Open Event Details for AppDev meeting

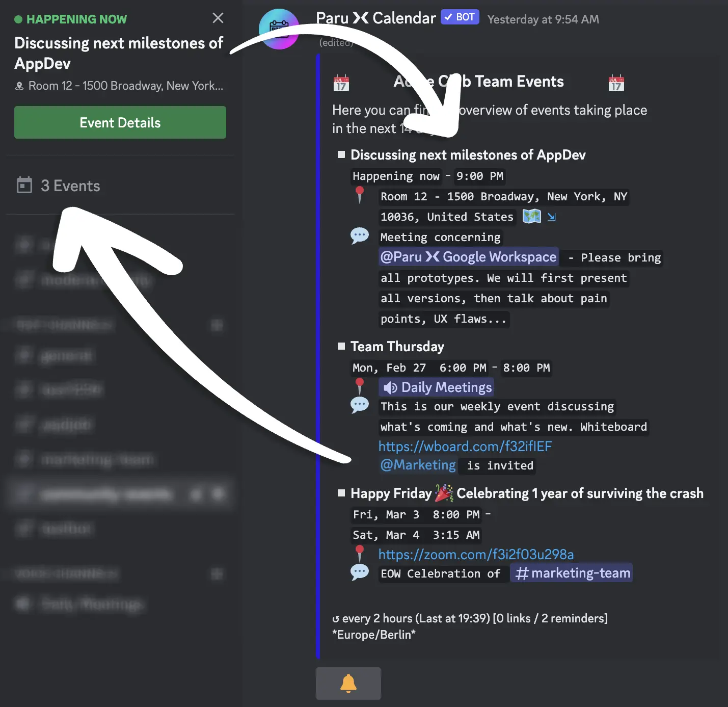(120, 122)
